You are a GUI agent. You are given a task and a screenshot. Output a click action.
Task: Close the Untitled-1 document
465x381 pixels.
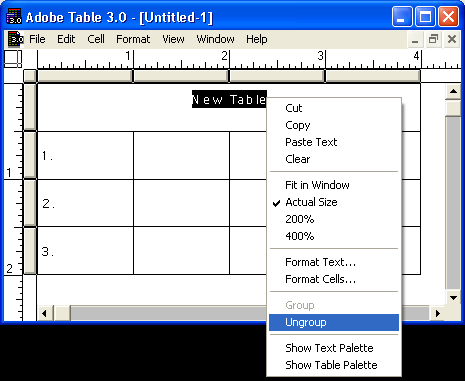click(x=452, y=40)
